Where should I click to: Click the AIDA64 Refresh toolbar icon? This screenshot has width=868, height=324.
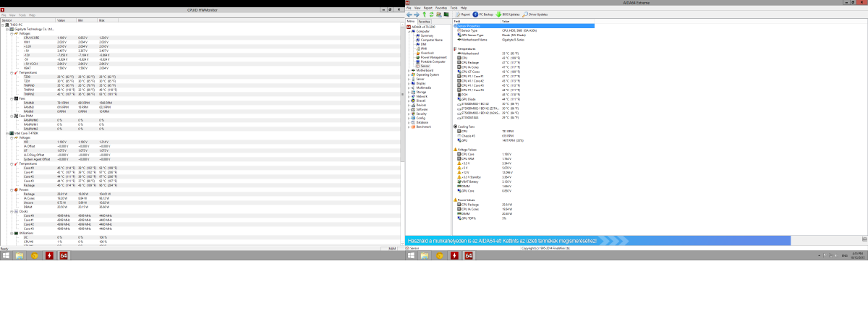(433, 14)
